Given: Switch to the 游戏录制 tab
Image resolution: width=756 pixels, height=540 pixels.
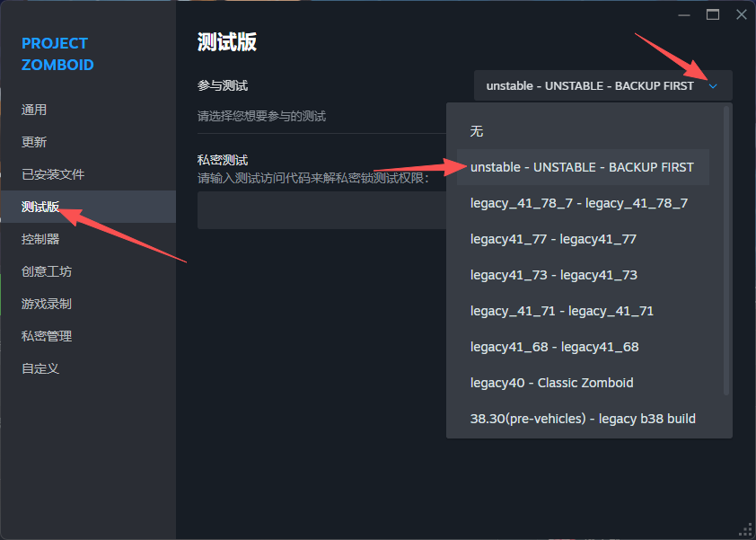Looking at the screenshot, I should (x=47, y=304).
